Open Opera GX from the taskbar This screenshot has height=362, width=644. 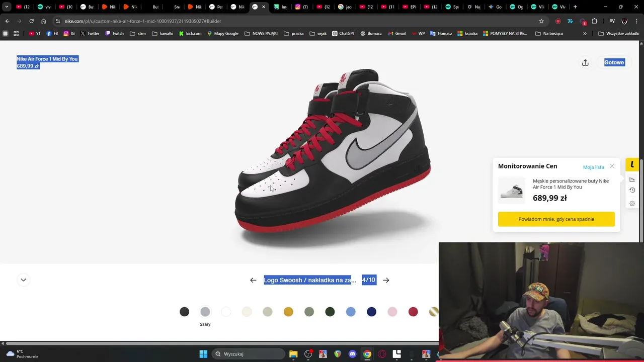click(x=382, y=354)
